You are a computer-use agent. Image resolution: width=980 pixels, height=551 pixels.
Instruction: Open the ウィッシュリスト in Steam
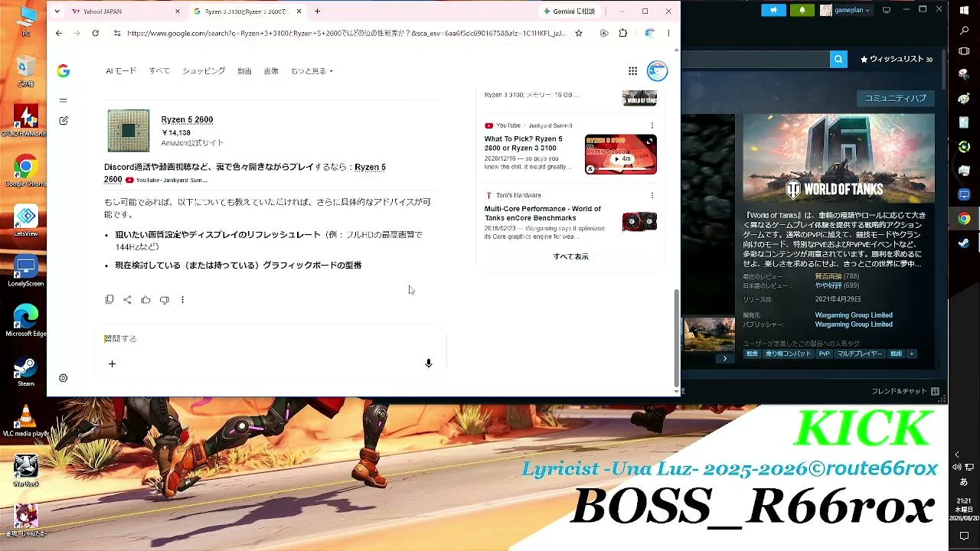pos(897,59)
